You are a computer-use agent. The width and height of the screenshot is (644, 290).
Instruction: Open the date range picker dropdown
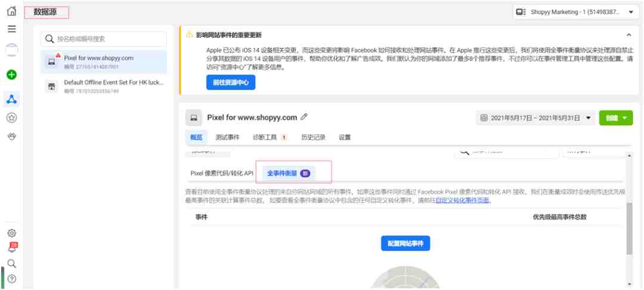pyautogui.click(x=535, y=118)
